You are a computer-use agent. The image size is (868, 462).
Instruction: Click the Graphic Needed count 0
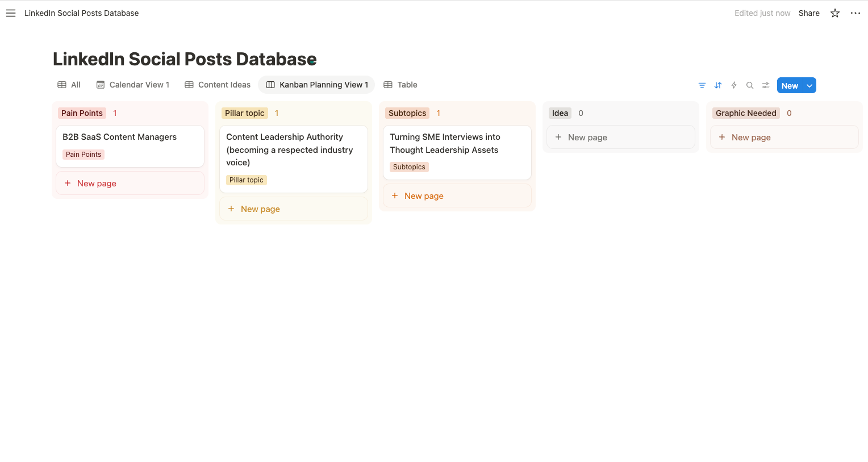click(x=789, y=113)
